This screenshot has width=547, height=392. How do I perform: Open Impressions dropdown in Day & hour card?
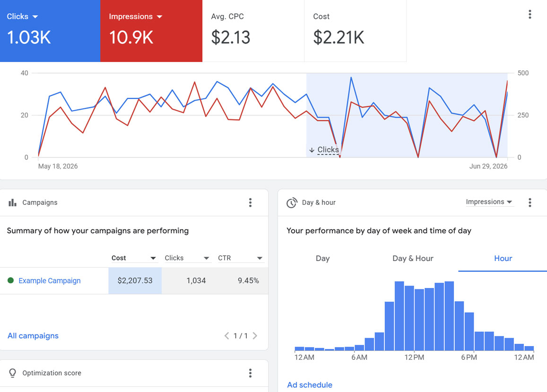point(489,202)
